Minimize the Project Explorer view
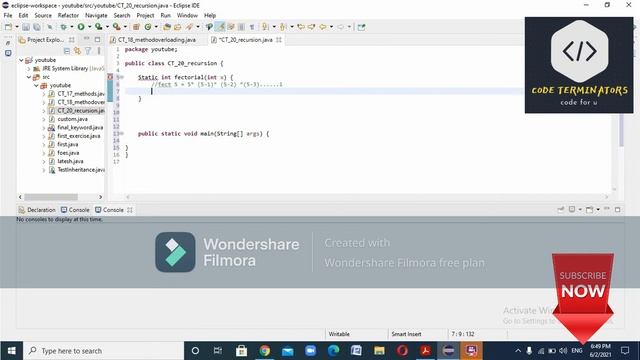640x360 pixels. click(86, 39)
